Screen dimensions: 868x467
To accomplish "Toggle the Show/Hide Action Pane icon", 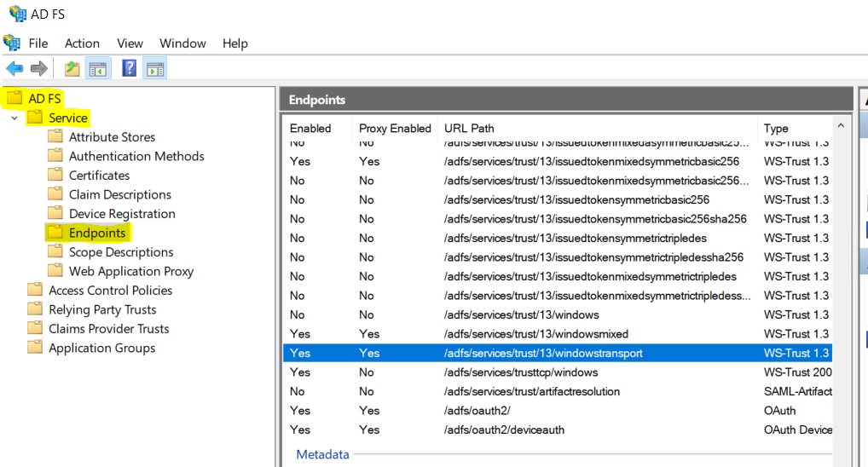I will click(x=155, y=69).
